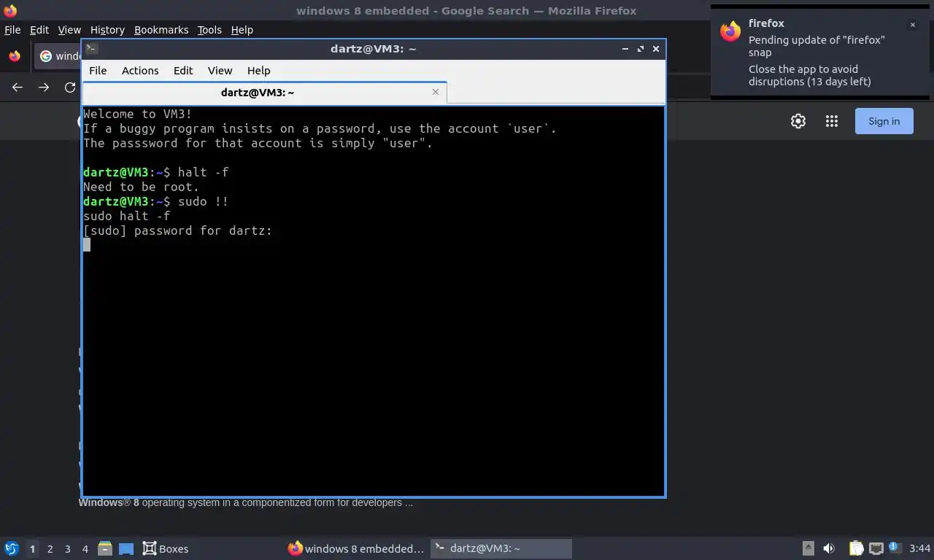Switch to workspace 4

coord(85,548)
